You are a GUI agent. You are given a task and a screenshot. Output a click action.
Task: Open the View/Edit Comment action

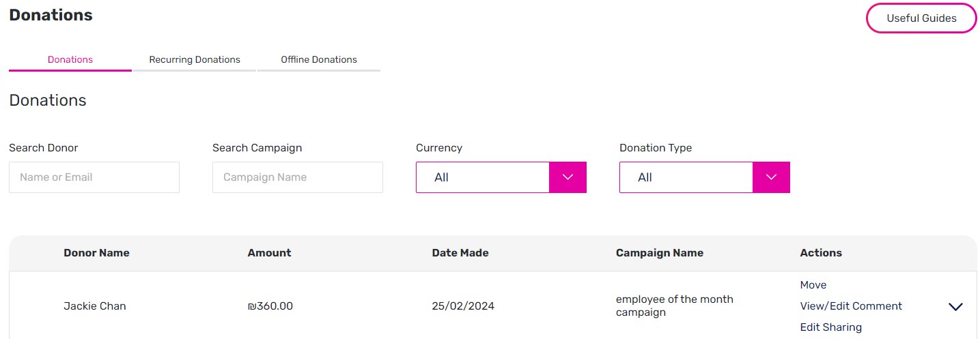tap(851, 306)
